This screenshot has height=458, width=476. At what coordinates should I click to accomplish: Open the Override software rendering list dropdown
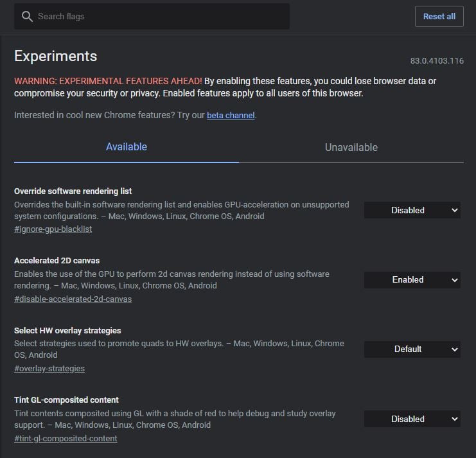[x=412, y=210]
